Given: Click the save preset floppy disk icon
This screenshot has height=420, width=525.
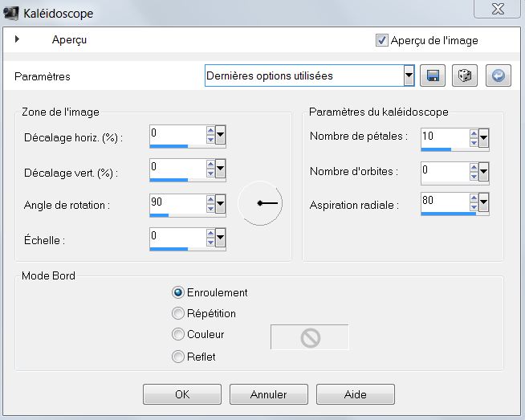Looking at the screenshot, I should coord(432,75).
